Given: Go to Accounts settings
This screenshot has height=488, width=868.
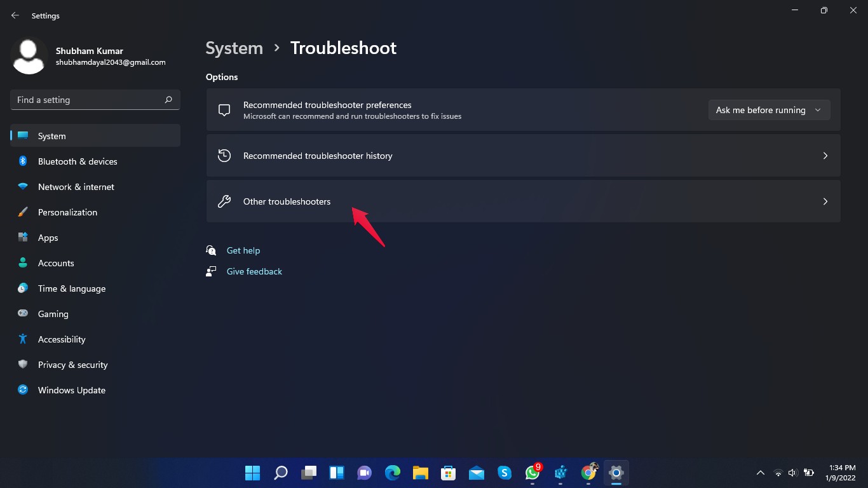Looking at the screenshot, I should pyautogui.click(x=95, y=263).
